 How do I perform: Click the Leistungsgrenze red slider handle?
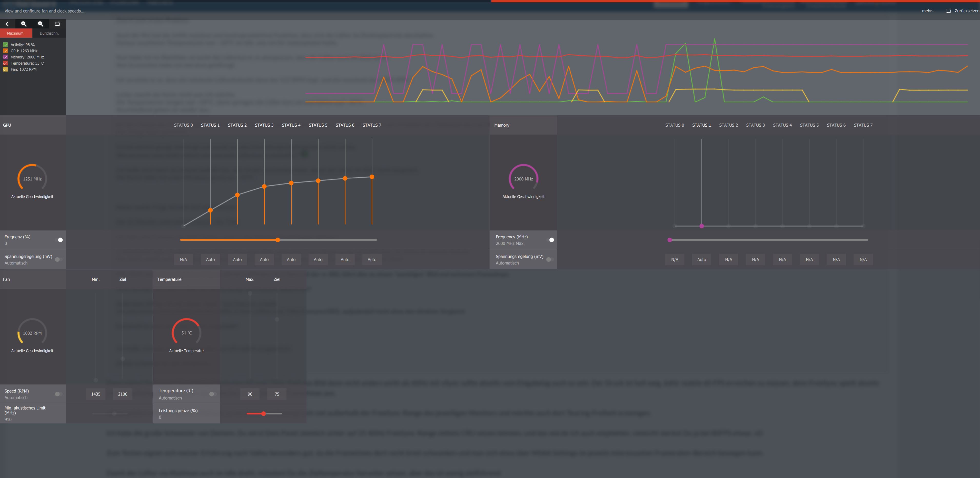pos(263,413)
